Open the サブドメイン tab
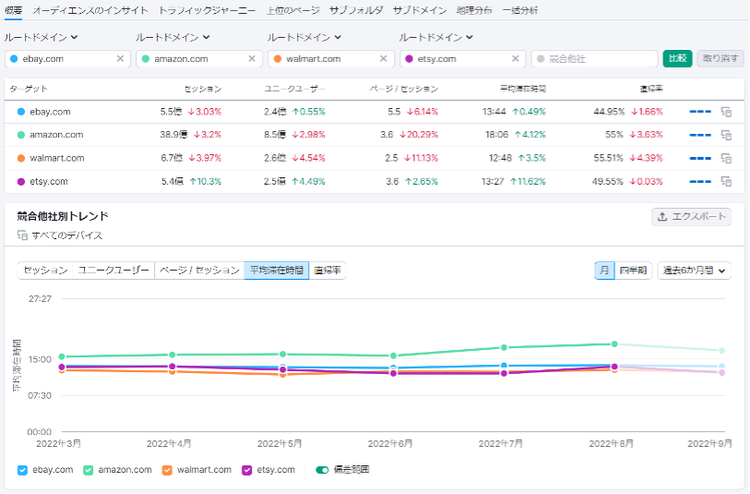The image size is (750, 494). (x=419, y=10)
